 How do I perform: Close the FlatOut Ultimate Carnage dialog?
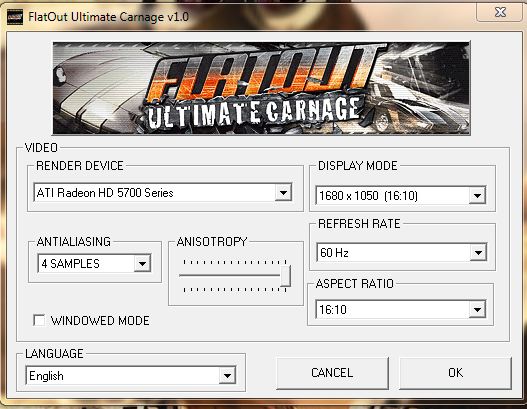click(x=500, y=12)
